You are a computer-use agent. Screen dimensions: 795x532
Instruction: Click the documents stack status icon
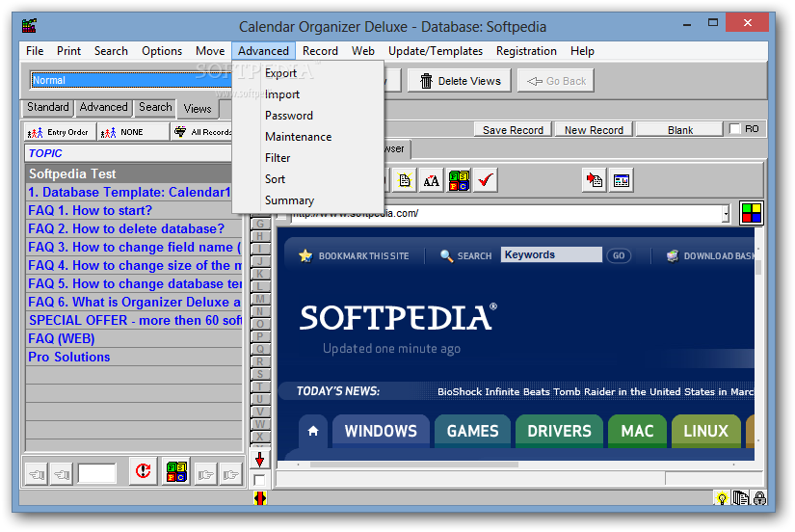pyautogui.click(x=741, y=498)
